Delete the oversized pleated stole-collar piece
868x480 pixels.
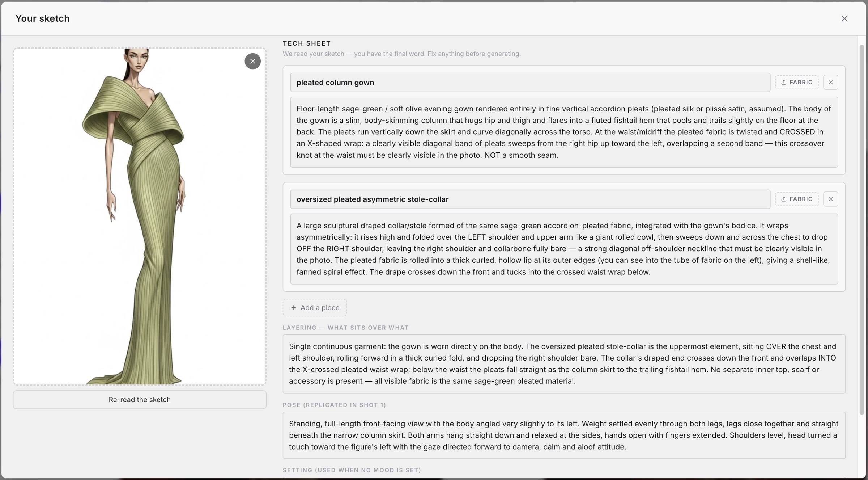coord(831,199)
